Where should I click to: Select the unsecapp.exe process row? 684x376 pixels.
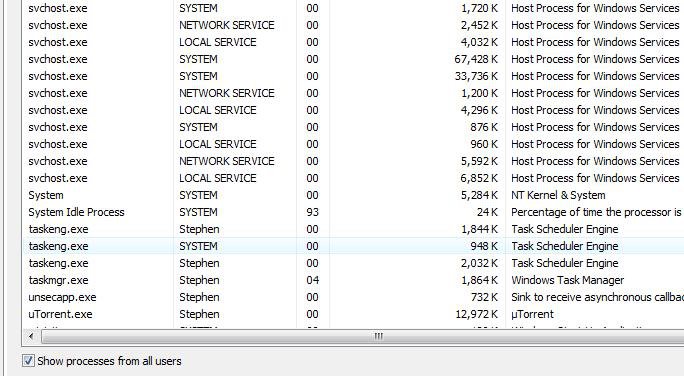[x=353, y=297]
